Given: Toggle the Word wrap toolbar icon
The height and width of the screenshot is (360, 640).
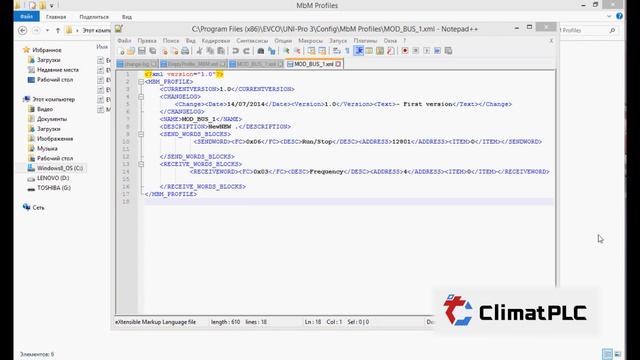Looking at the screenshot, I should (x=337, y=51).
